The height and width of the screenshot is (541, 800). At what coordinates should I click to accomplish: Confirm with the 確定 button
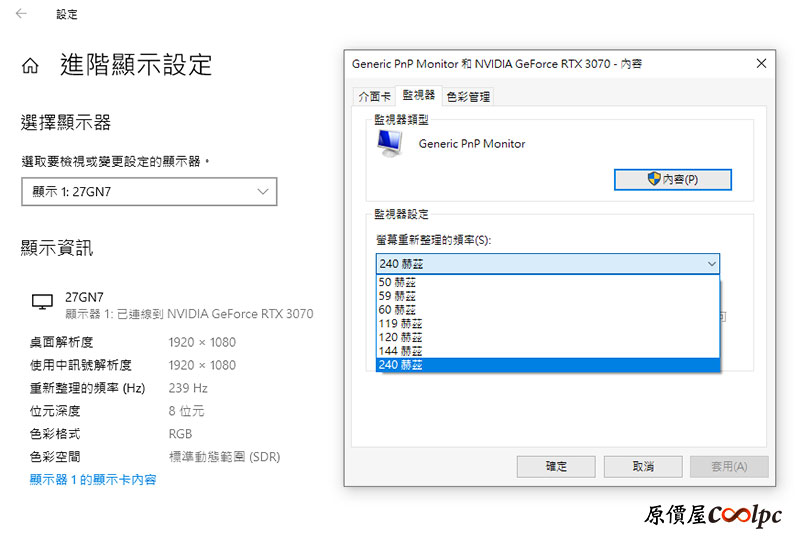[x=556, y=466]
